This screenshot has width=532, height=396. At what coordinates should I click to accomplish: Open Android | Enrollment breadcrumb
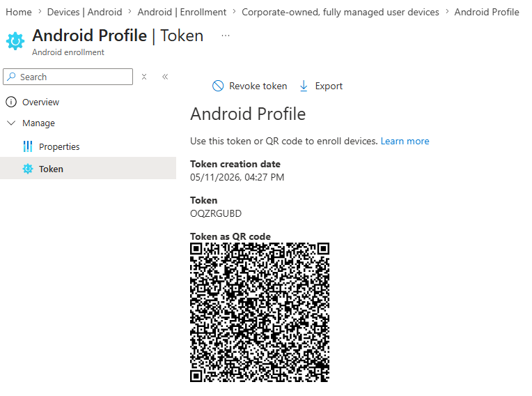pyautogui.click(x=182, y=12)
